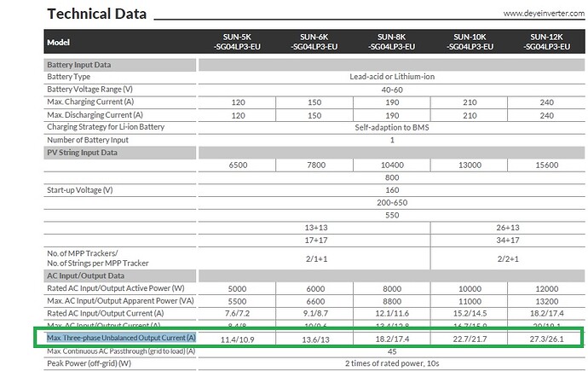Click Rated AC Input/Output Active Power (W) label
Image resolution: width=588 pixels, height=371 pixels.
(116, 288)
